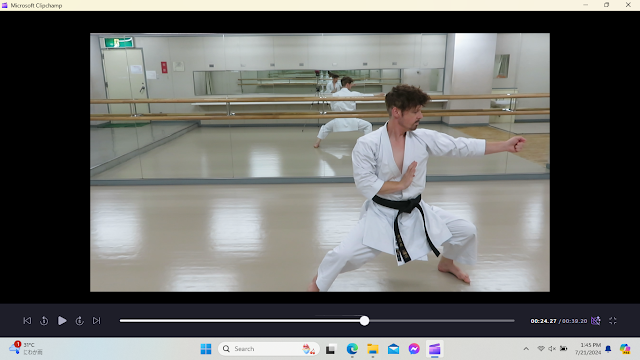Restore down the Clipchamp window
Image resolution: width=640 pixels, height=360 pixels.
pos(607,5)
